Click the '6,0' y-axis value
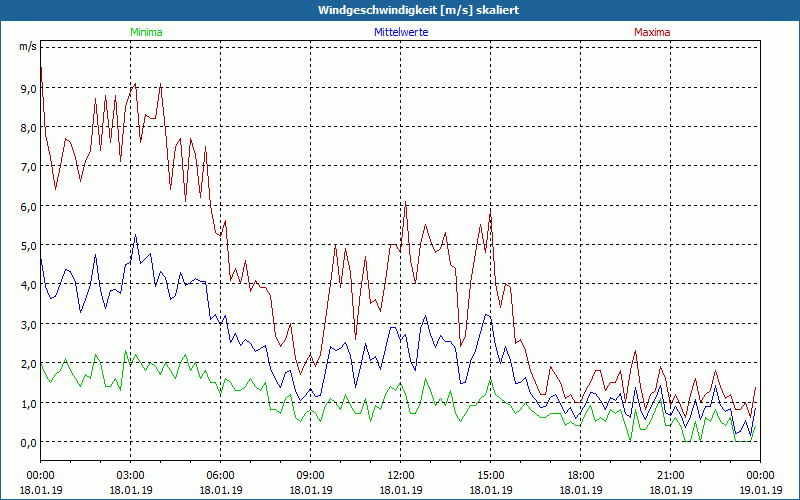 pos(29,206)
